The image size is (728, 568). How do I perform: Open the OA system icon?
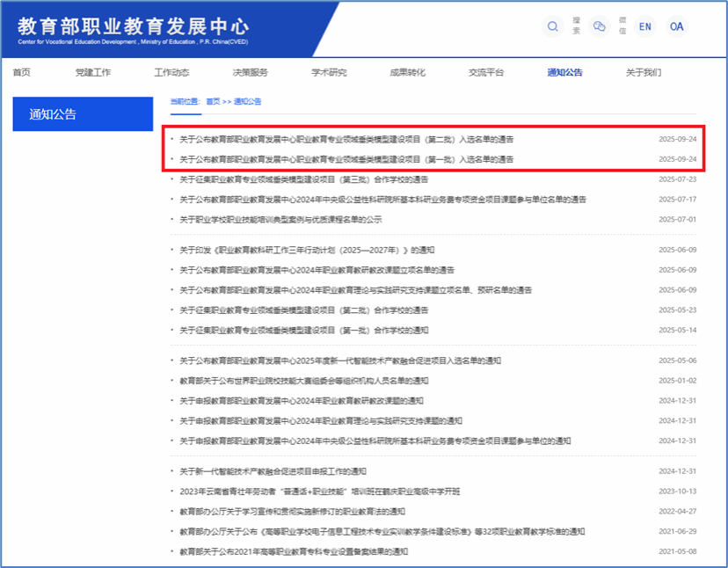pyautogui.click(x=676, y=26)
